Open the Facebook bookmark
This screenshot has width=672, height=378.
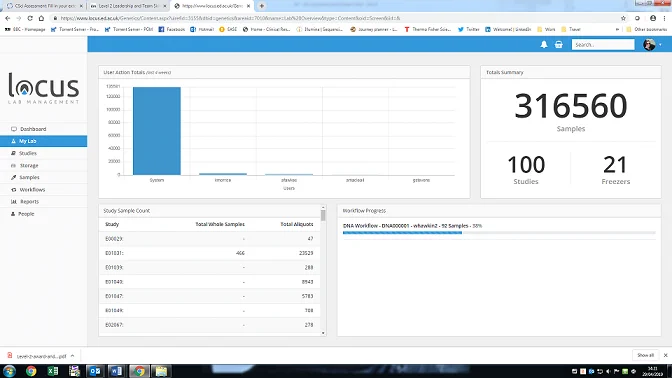171,30
